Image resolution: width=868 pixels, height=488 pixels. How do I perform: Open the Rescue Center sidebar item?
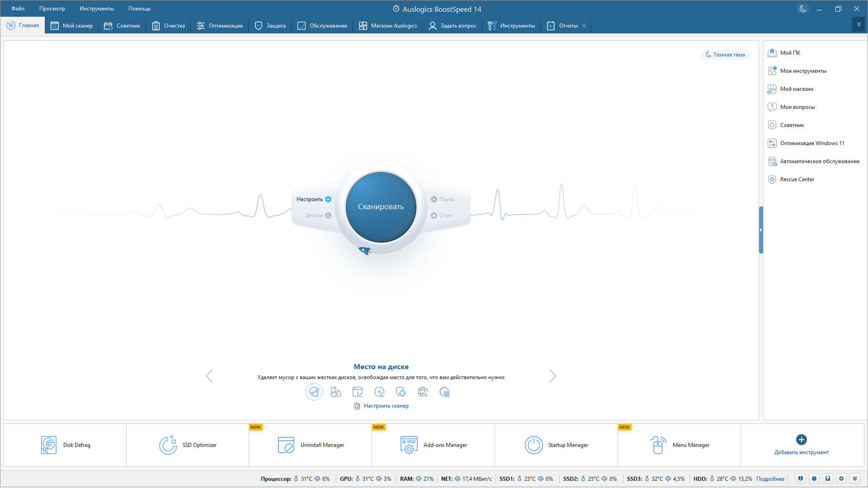[797, 179]
